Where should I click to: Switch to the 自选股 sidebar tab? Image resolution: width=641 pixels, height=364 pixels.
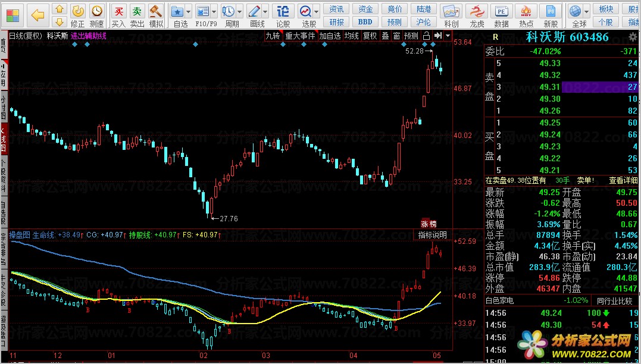click(3, 213)
